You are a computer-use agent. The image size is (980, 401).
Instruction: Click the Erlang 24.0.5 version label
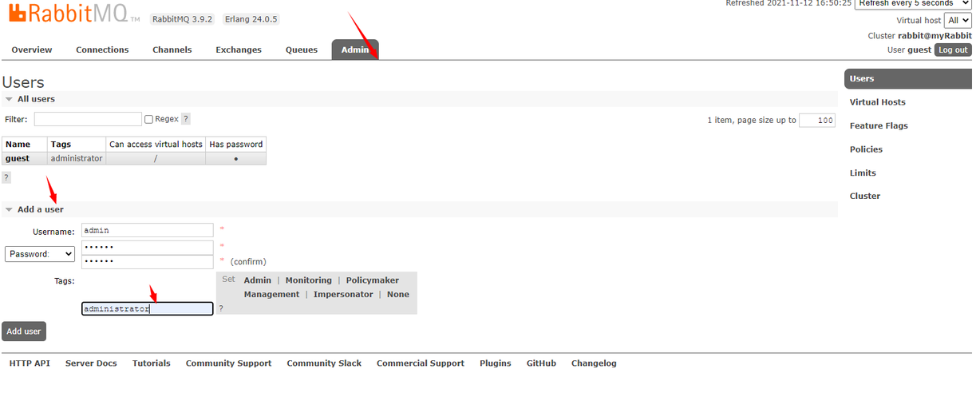[x=251, y=19]
